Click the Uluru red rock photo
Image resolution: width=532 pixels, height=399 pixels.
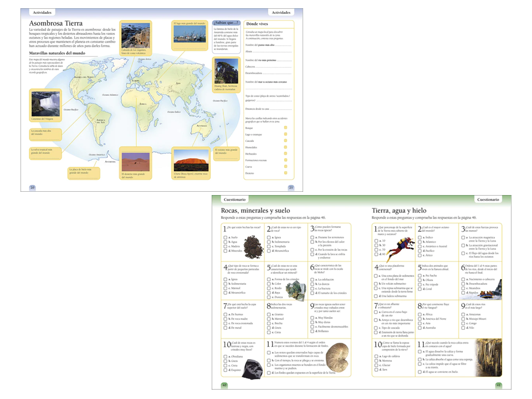pyautogui.click(x=191, y=161)
